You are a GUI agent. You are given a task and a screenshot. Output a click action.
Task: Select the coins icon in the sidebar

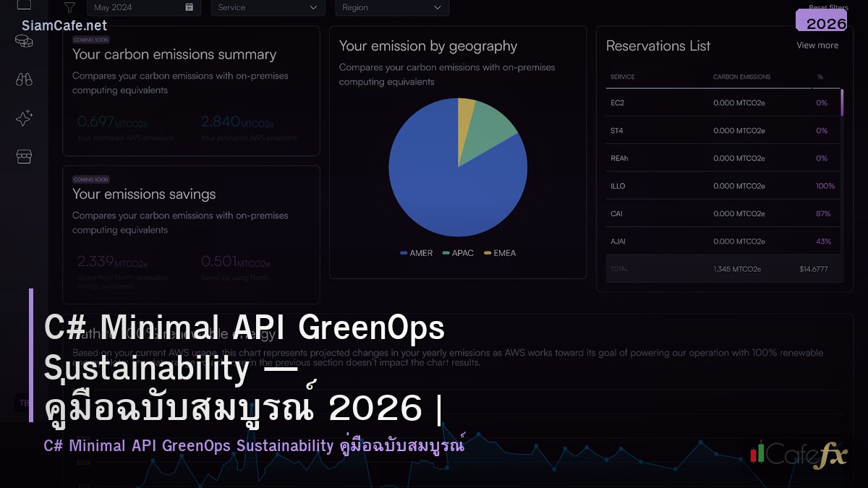click(x=24, y=41)
